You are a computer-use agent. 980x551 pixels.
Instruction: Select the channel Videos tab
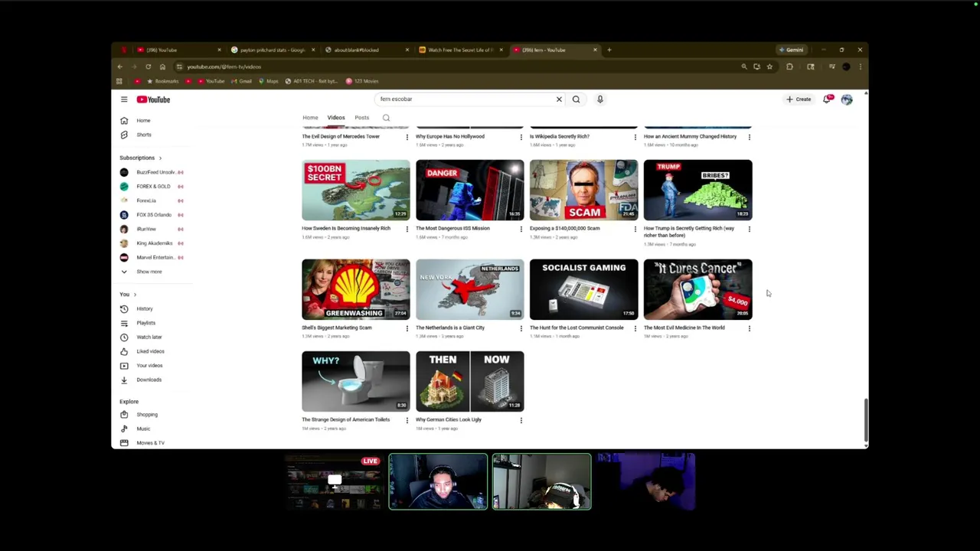point(336,118)
